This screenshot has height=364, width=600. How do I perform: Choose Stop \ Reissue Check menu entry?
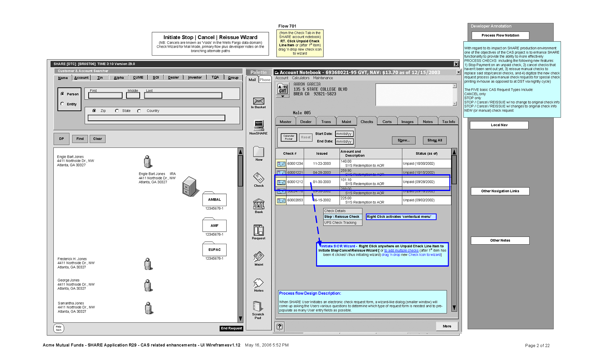[x=342, y=217]
